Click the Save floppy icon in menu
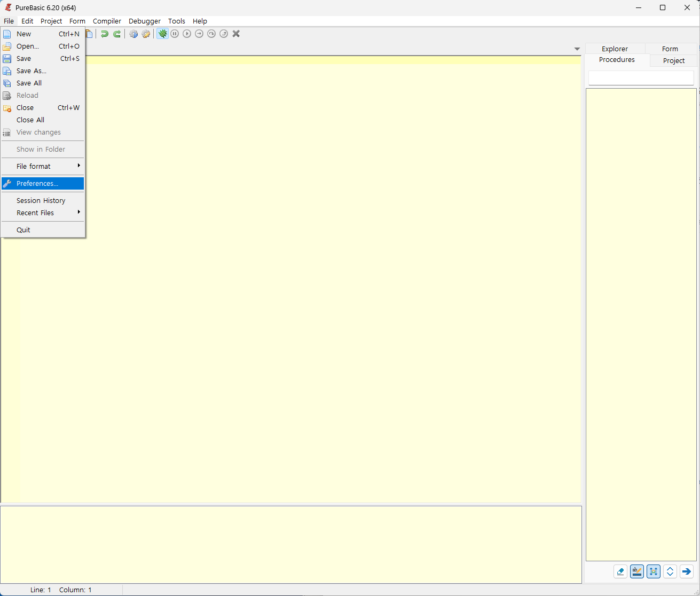The height and width of the screenshot is (596, 700). pos(7,58)
